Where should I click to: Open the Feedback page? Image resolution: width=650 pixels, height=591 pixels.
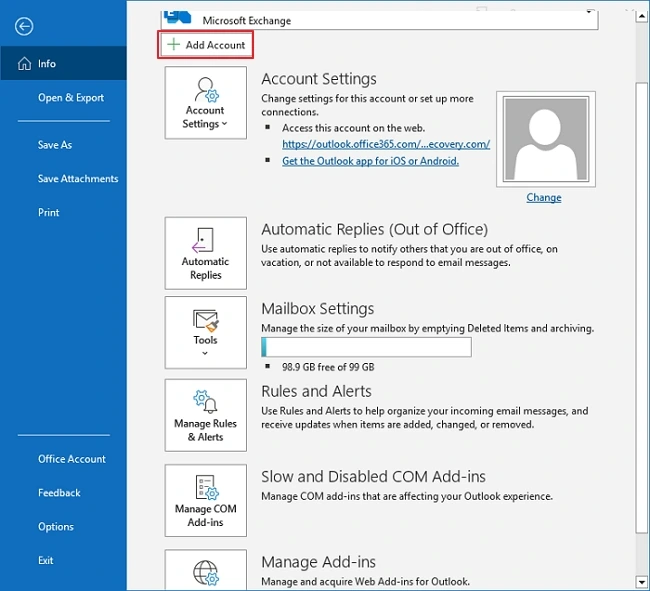pyautogui.click(x=59, y=493)
